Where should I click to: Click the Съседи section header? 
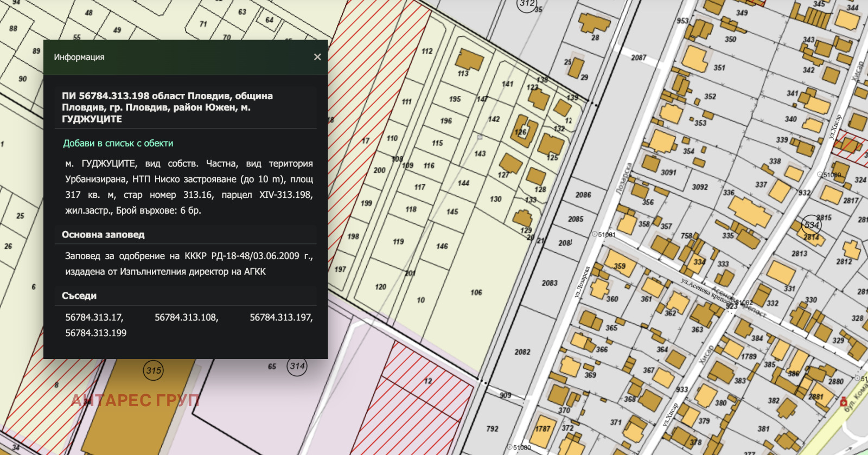(79, 296)
